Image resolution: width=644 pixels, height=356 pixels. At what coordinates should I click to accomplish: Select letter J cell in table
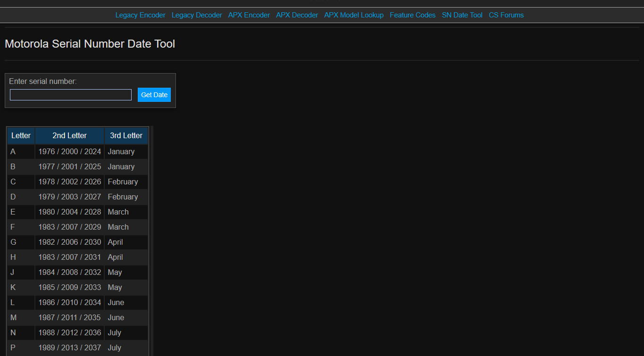pyautogui.click(x=21, y=273)
